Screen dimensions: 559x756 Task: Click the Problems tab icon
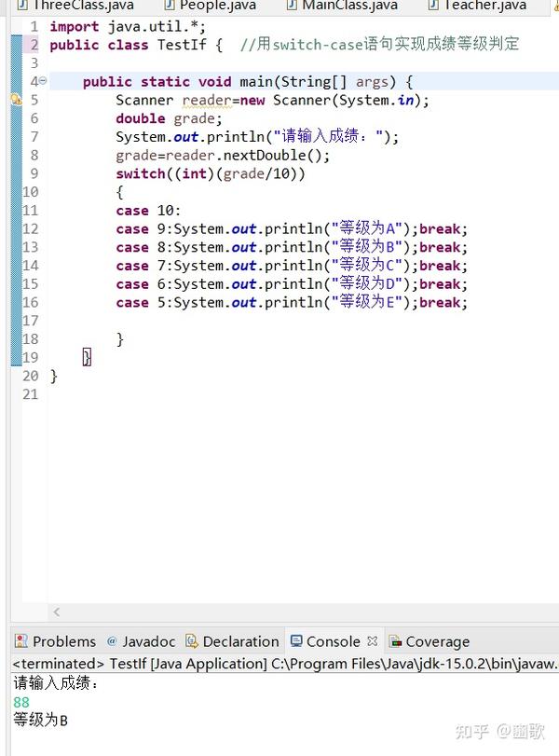click(21, 641)
